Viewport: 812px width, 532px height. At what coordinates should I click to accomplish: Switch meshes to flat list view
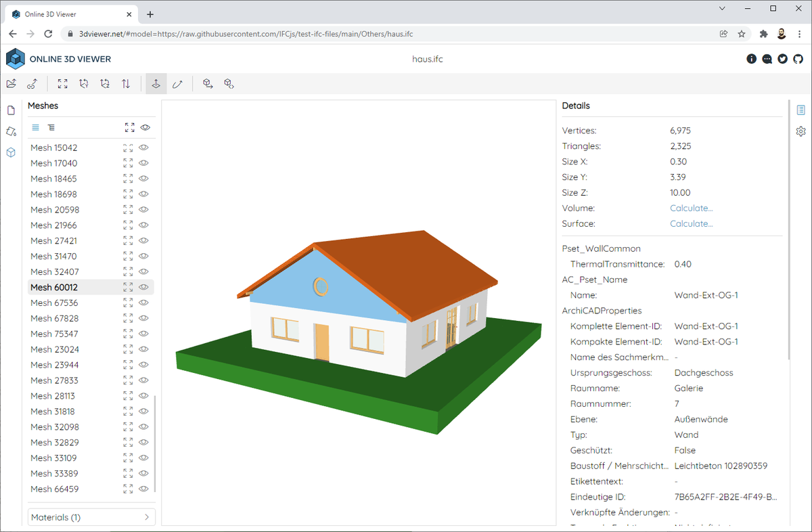coord(36,127)
